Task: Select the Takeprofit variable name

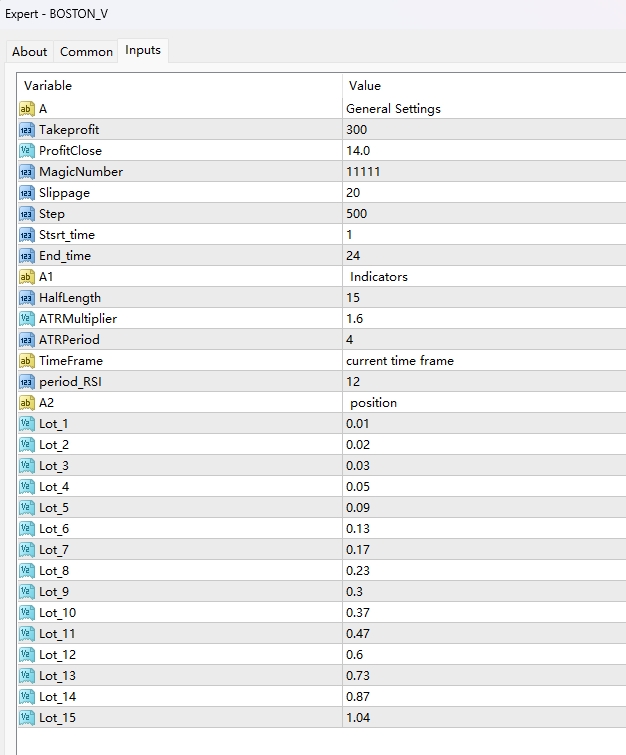Action: click(x=69, y=130)
